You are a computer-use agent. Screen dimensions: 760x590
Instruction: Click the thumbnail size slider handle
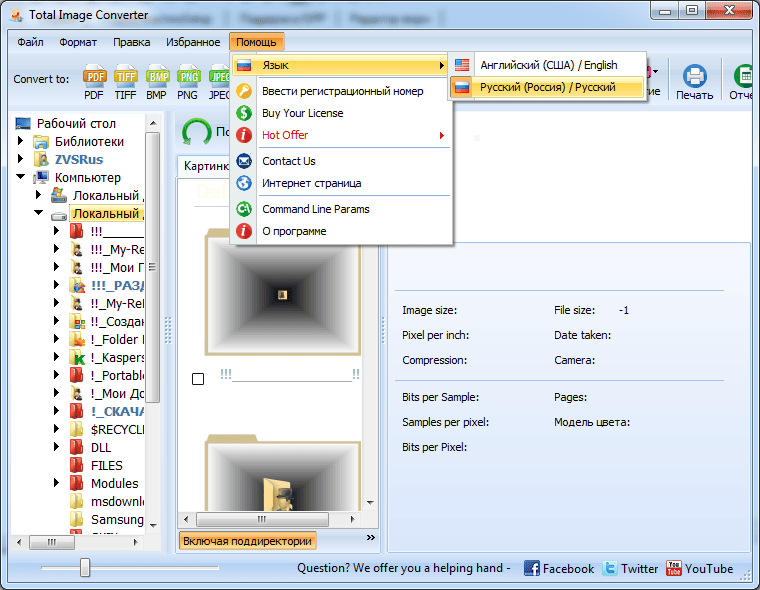(85, 567)
